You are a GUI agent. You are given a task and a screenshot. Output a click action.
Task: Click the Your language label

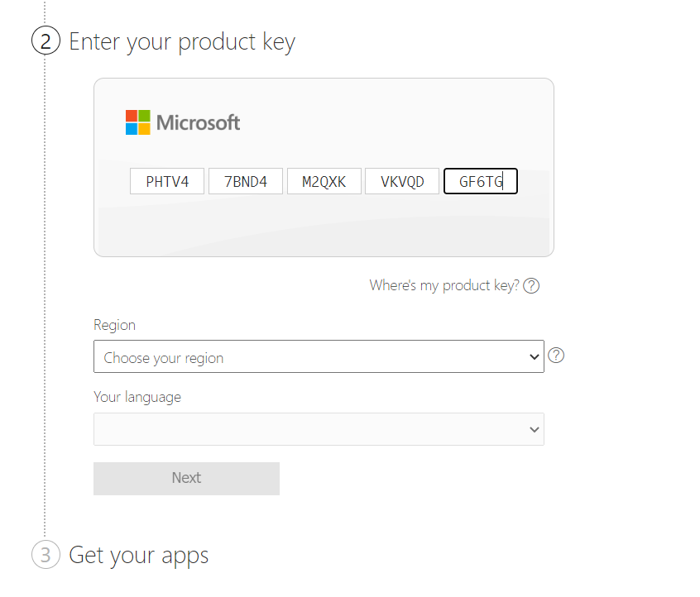click(137, 397)
